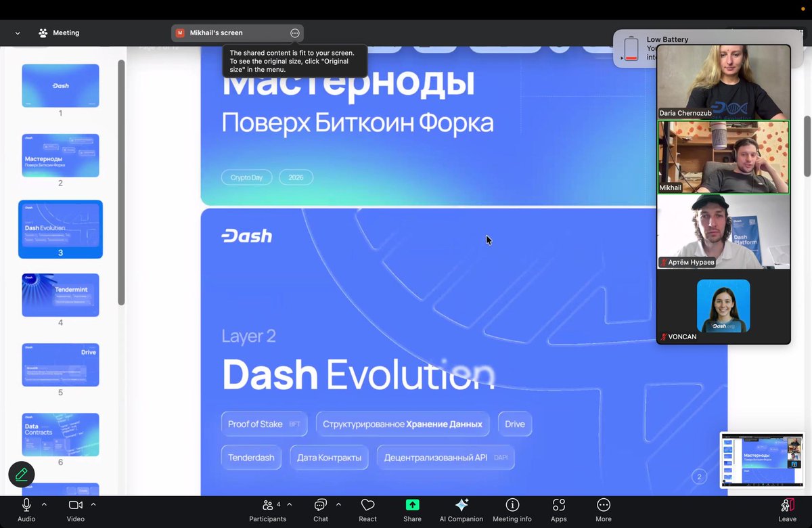Select Mikhail's video tile
812x528 pixels.
click(723, 158)
